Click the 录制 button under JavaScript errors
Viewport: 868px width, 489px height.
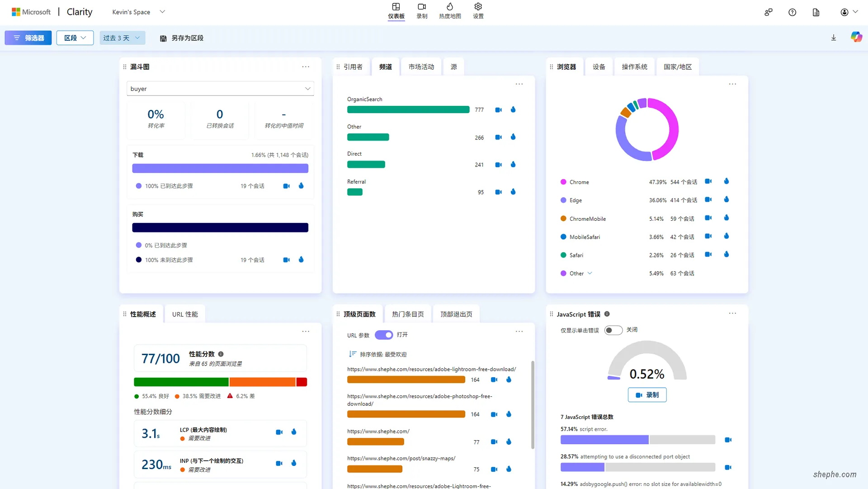point(646,395)
